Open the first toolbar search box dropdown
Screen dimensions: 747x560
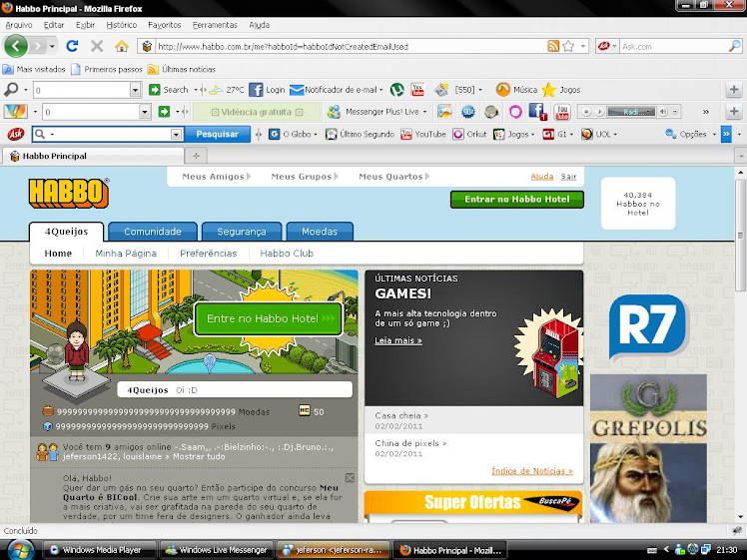pos(135,90)
